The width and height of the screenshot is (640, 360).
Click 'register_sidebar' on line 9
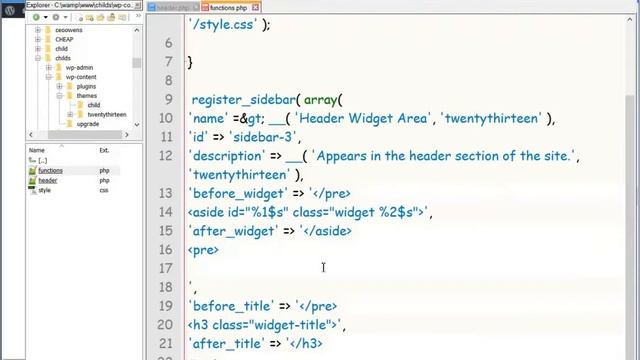tap(243, 100)
